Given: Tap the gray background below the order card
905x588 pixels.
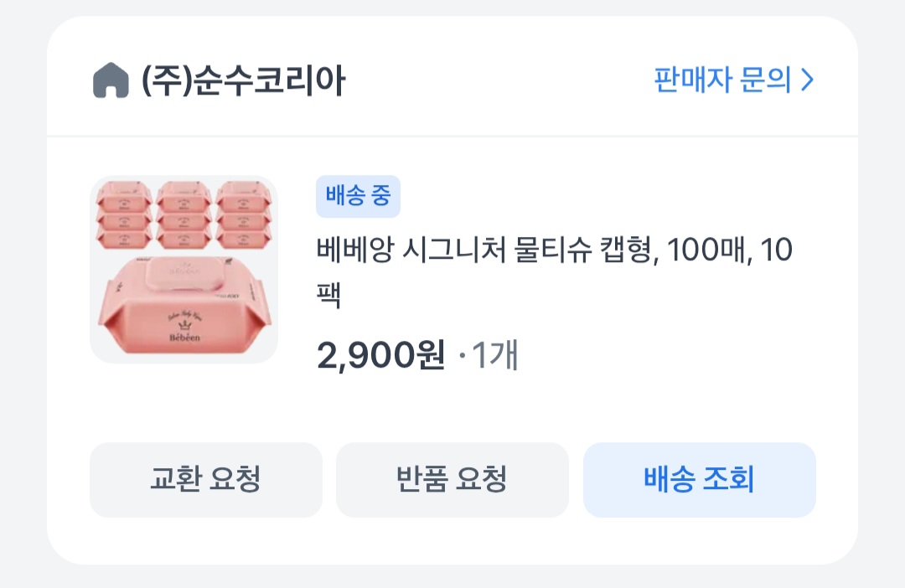Looking at the screenshot, I should coord(452,577).
